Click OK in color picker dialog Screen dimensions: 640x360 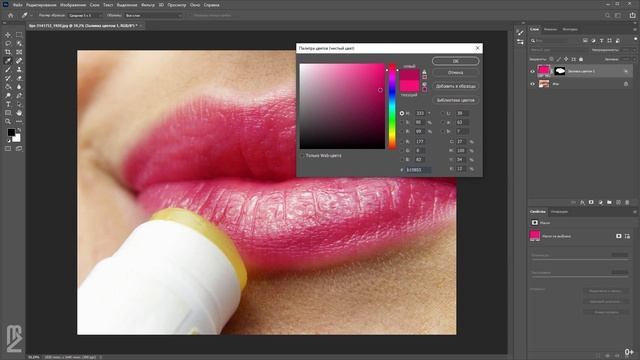pyautogui.click(x=456, y=61)
